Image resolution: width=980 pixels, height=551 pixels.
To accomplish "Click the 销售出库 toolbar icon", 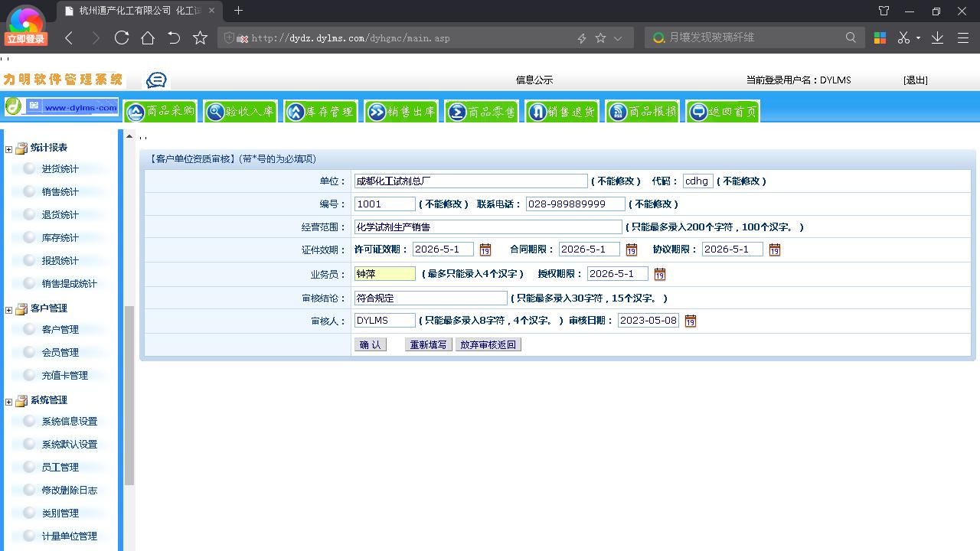I will [x=401, y=110].
